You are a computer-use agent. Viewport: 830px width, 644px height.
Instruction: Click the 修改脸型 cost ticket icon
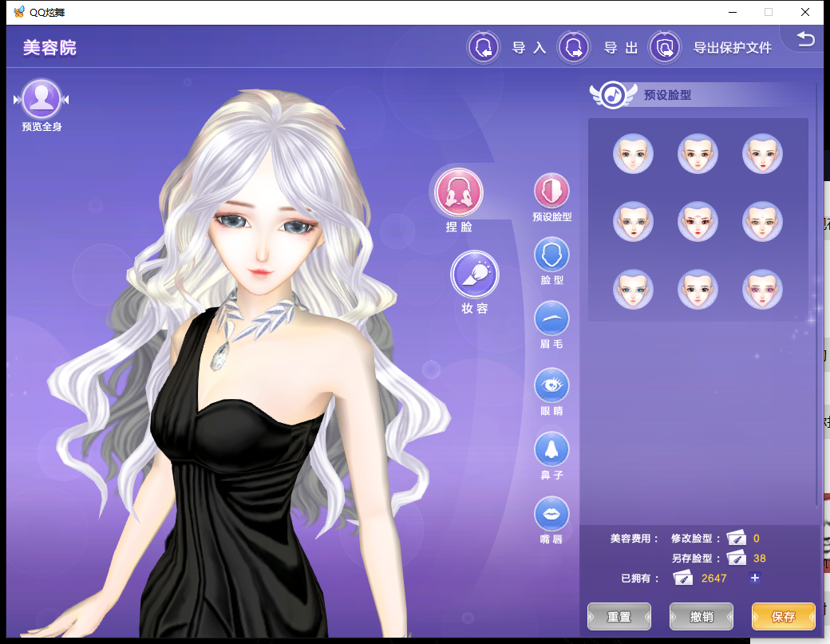point(737,538)
